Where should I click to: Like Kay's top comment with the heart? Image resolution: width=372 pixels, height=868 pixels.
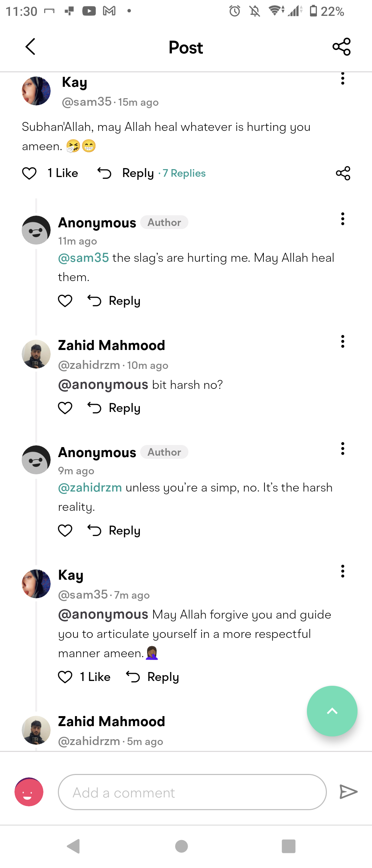[x=29, y=173]
